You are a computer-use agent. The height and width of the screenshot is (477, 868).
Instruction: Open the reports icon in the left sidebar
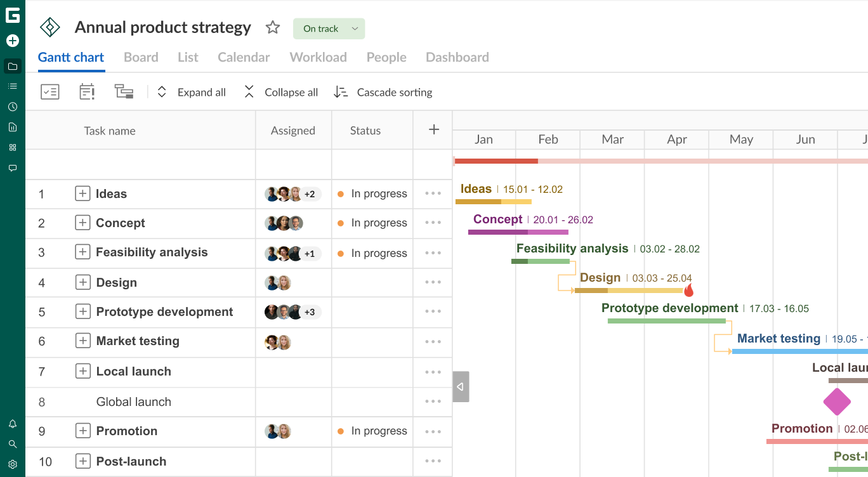12,127
